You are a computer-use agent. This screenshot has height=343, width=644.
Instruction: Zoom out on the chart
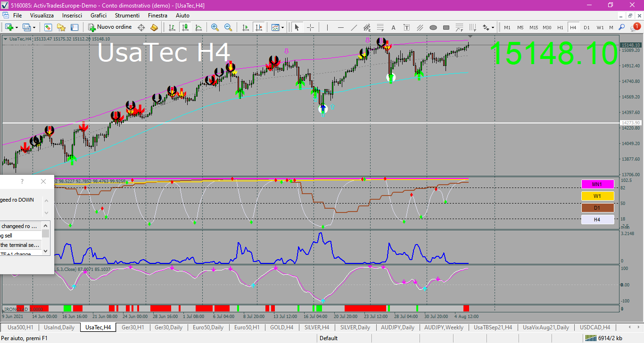(x=228, y=27)
